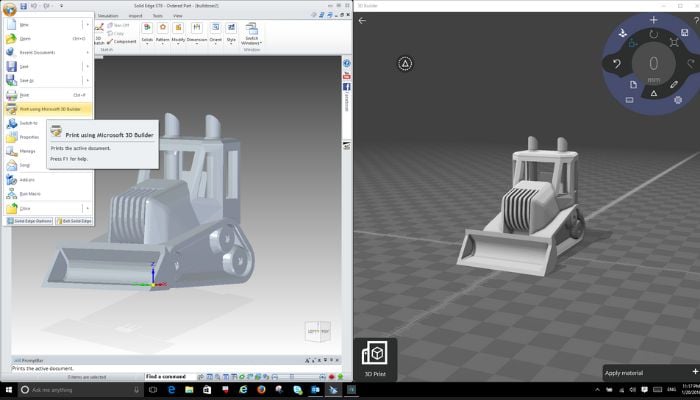Click the circled triangle marker in the viewport
This screenshot has height=400, width=700.
406,63
